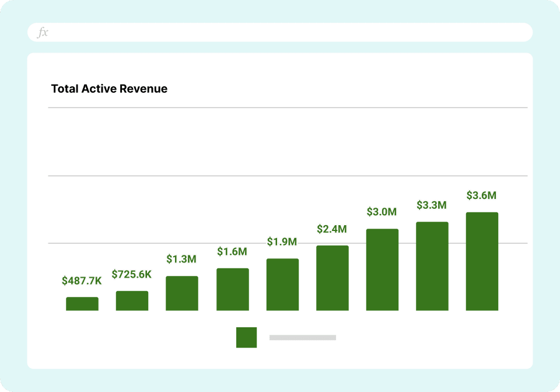Viewport: 560px width, 392px height.
Task: Click the gray legend label placeholder
Action: tap(302, 337)
